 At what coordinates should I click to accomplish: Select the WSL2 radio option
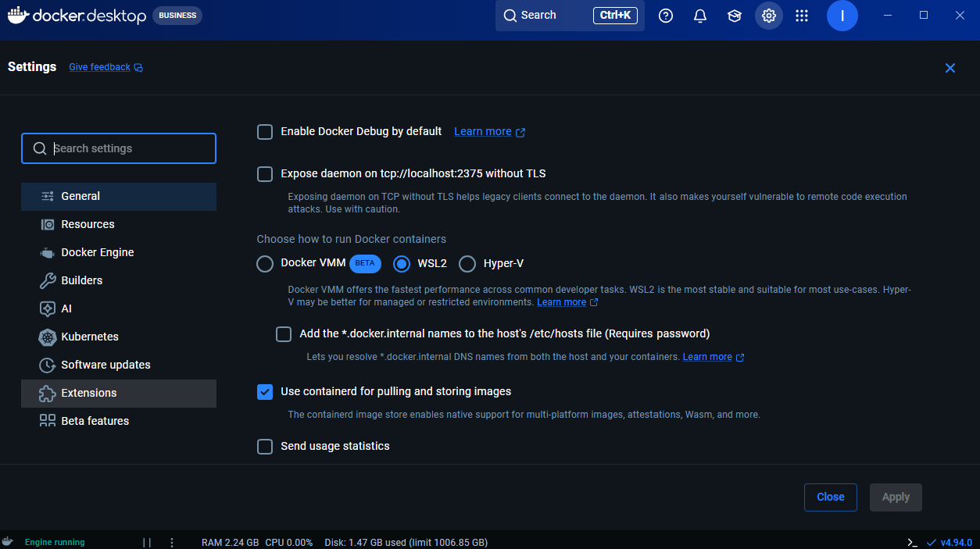point(402,264)
